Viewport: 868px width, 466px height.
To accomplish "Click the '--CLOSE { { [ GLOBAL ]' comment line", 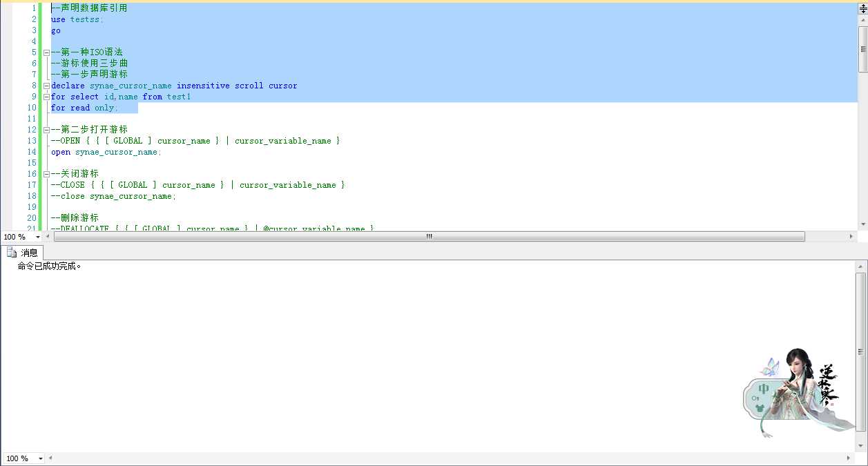I will [197, 185].
